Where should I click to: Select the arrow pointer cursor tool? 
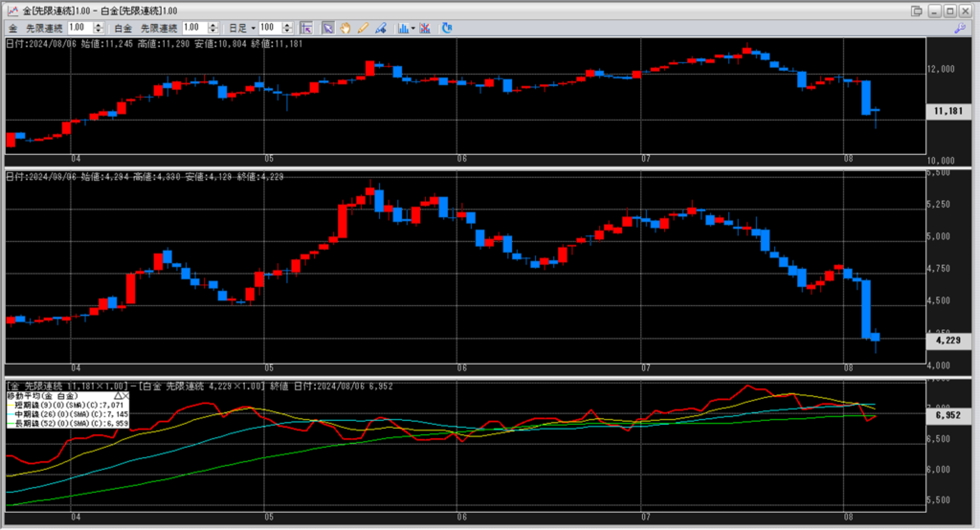(328, 28)
